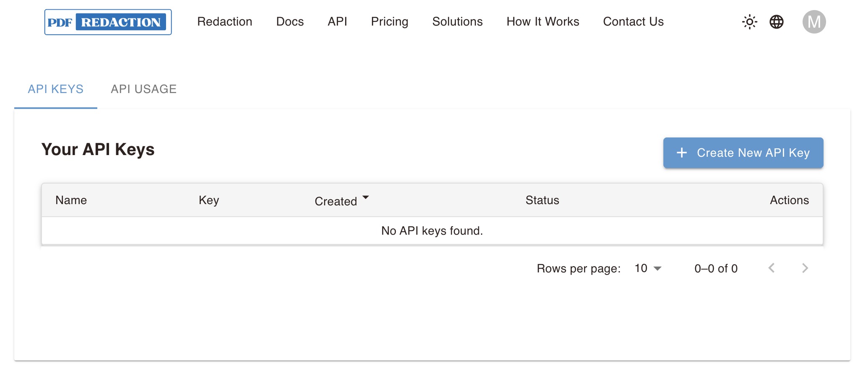Visit the Pricing page
Viewport: 868px width, 373px height.
coord(390,22)
